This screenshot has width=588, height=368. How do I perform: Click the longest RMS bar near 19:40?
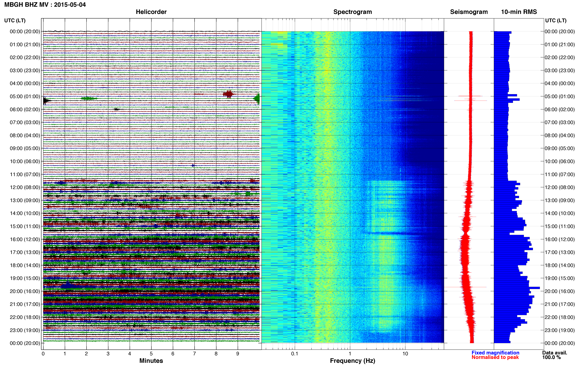517,288
